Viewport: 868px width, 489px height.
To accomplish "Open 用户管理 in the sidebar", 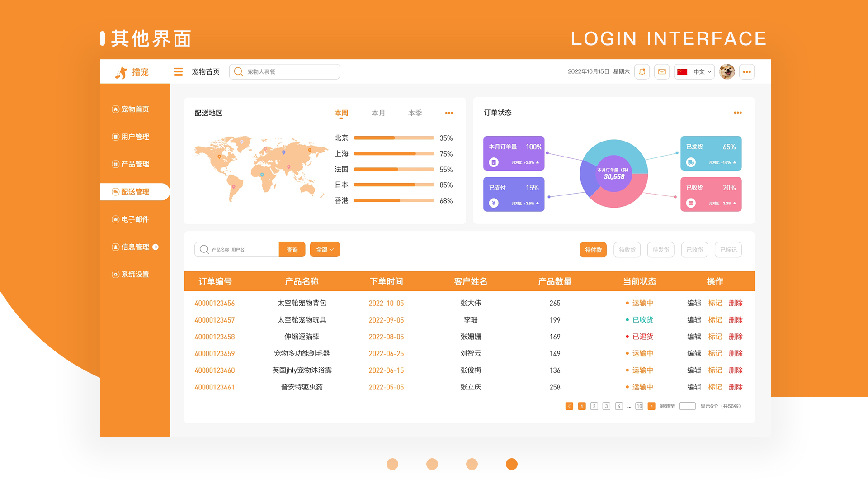I will [135, 137].
